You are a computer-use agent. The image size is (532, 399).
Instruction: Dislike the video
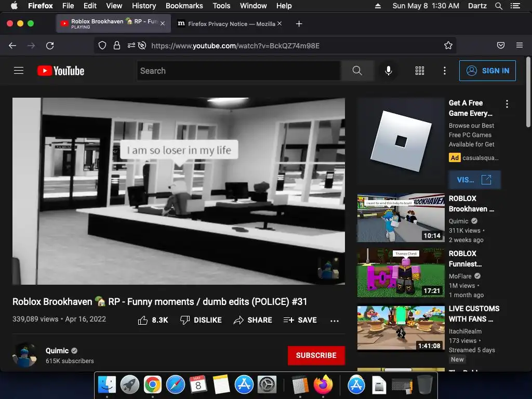201,320
